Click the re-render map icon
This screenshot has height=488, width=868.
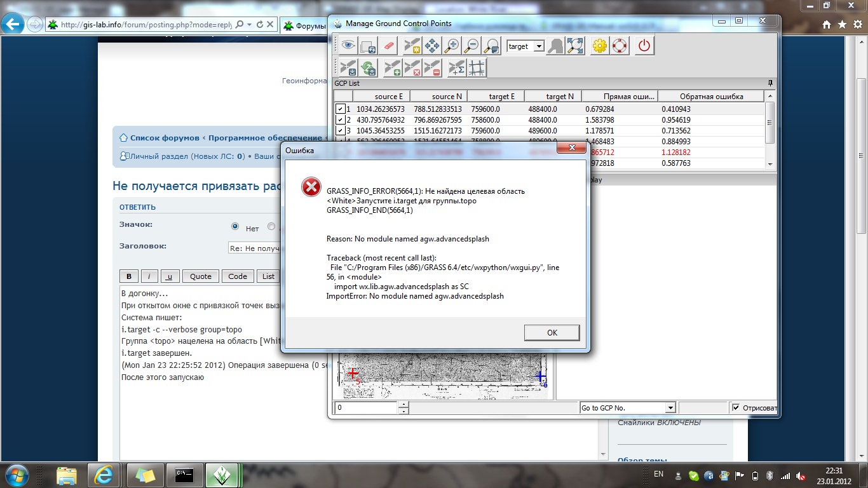click(x=369, y=46)
